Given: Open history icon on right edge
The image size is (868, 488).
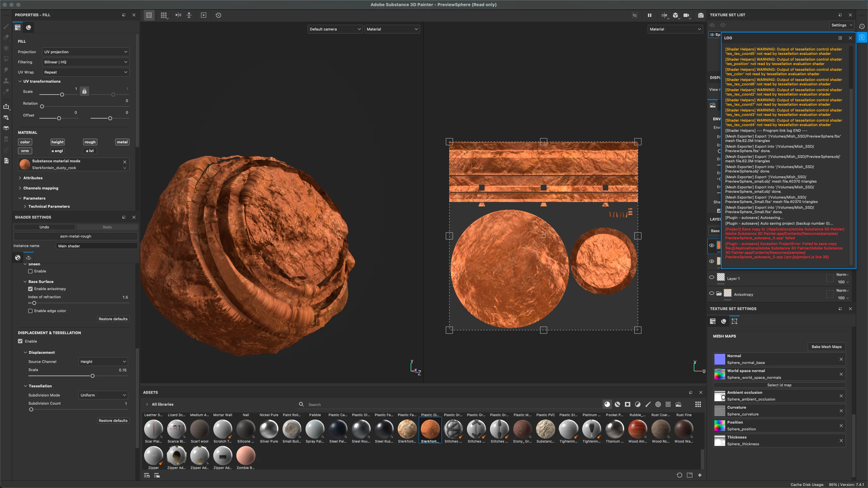Looking at the screenshot, I should coord(862,26).
